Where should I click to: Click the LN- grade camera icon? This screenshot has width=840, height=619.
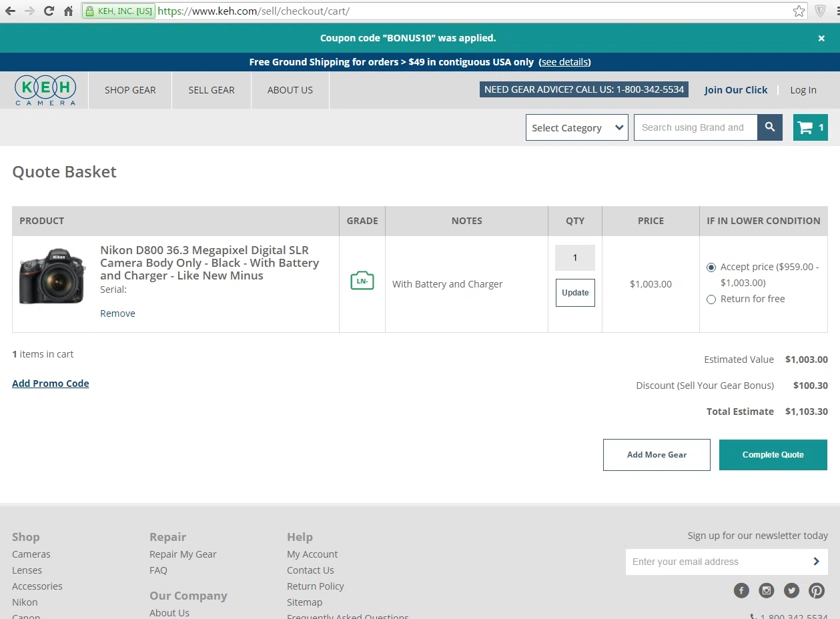(x=362, y=281)
